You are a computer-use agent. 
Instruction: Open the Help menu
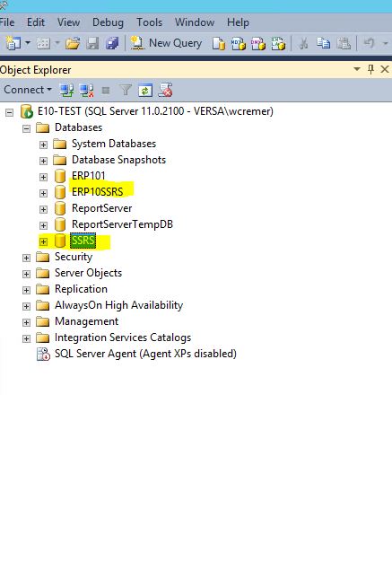(238, 22)
